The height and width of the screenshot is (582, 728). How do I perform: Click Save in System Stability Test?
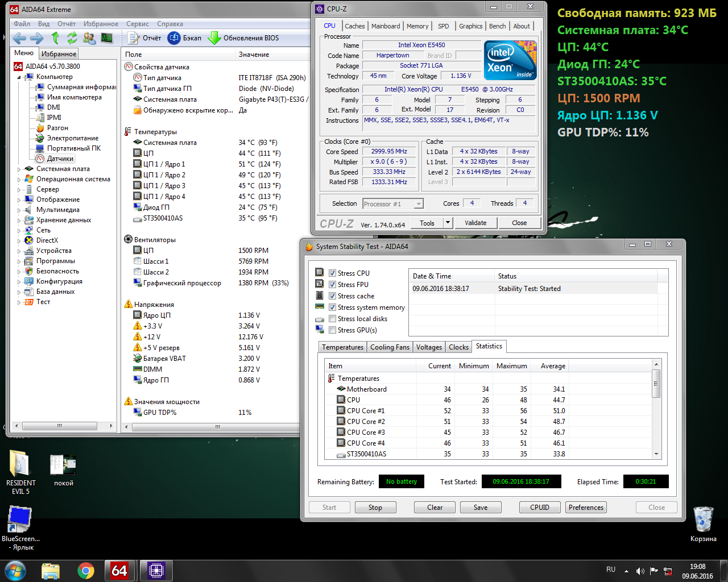pos(481,508)
